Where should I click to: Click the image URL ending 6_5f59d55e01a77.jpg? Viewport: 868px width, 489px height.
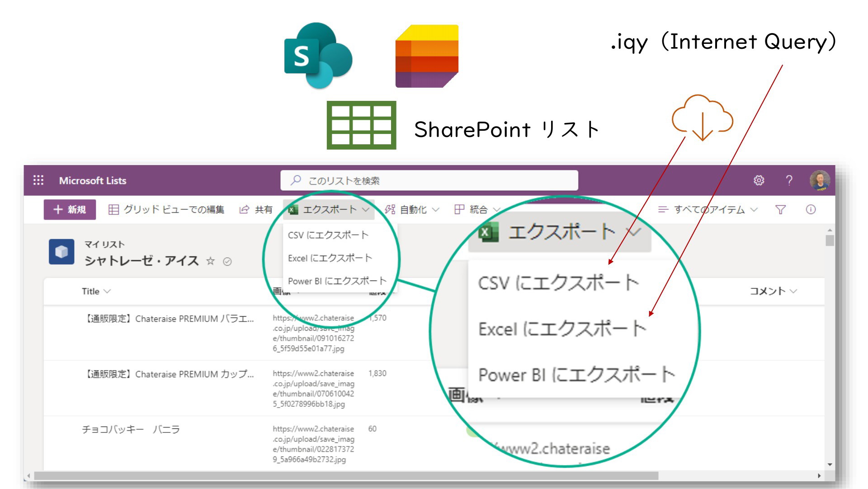[x=313, y=333]
